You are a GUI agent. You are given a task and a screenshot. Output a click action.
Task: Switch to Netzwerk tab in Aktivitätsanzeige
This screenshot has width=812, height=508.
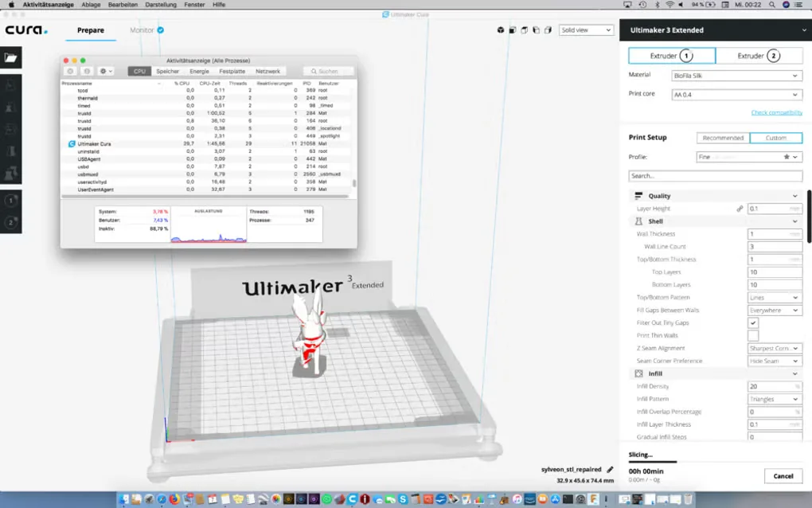click(267, 72)
